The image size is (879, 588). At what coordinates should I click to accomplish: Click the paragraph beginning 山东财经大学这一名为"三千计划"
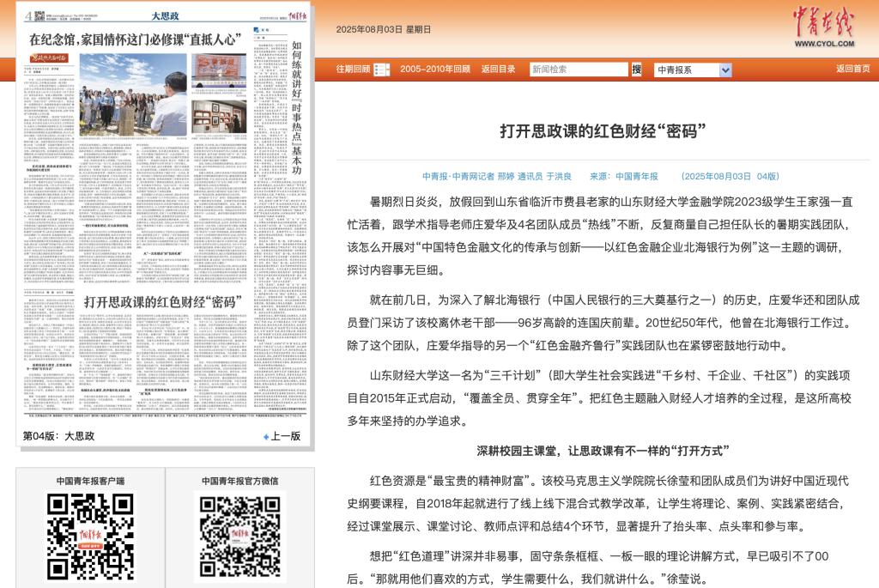(598, 398)
